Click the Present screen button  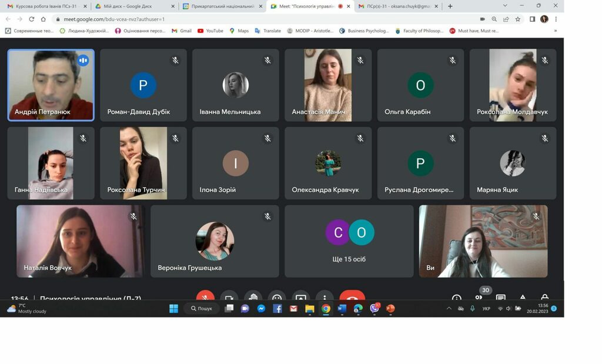coord(300,297)
